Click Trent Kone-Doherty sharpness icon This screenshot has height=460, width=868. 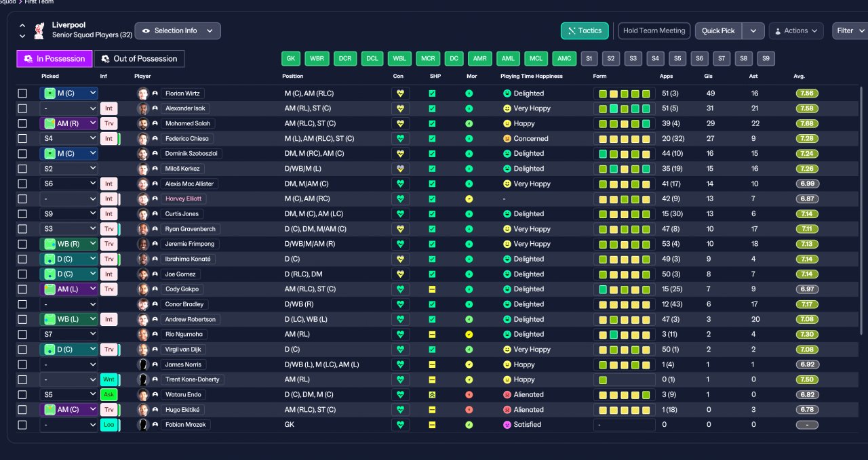click(432, 379)
